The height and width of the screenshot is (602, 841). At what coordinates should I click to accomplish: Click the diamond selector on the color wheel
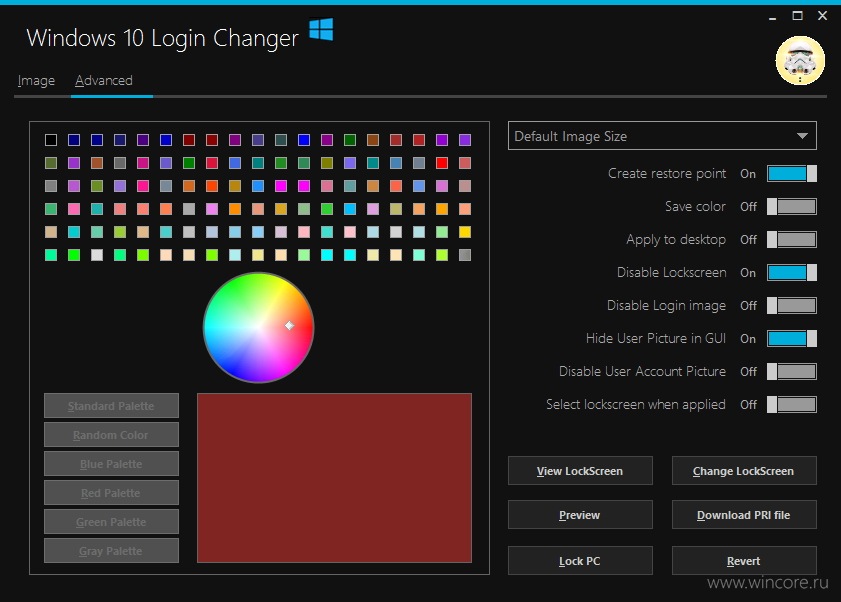pyautogui.click(x=290, y=325)
